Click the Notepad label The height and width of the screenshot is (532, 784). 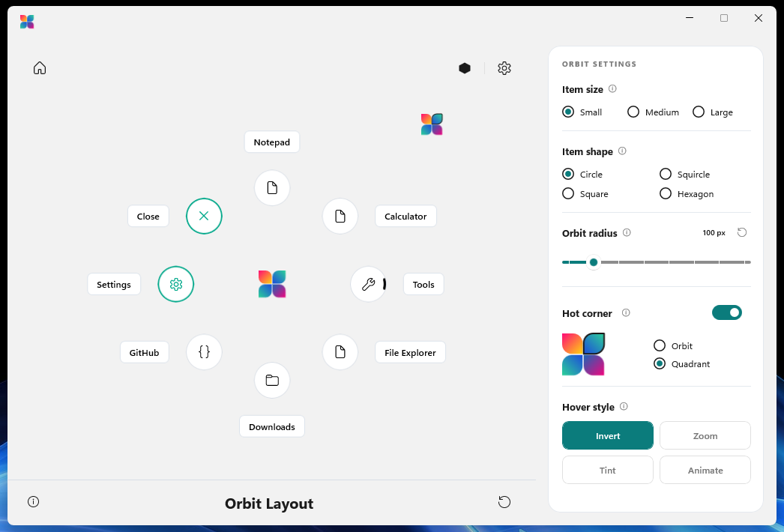click(x=272, y=142)
